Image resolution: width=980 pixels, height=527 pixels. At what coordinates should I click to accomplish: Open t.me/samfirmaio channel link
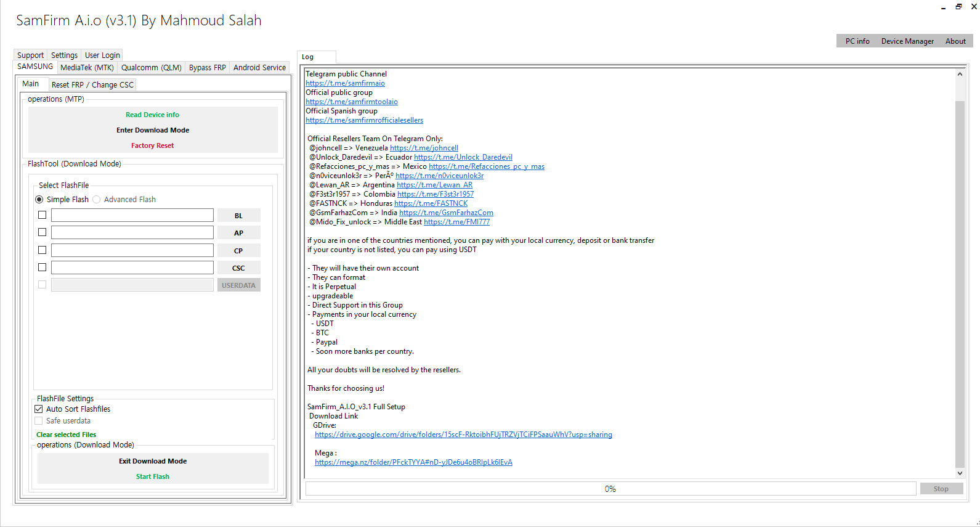345,83
